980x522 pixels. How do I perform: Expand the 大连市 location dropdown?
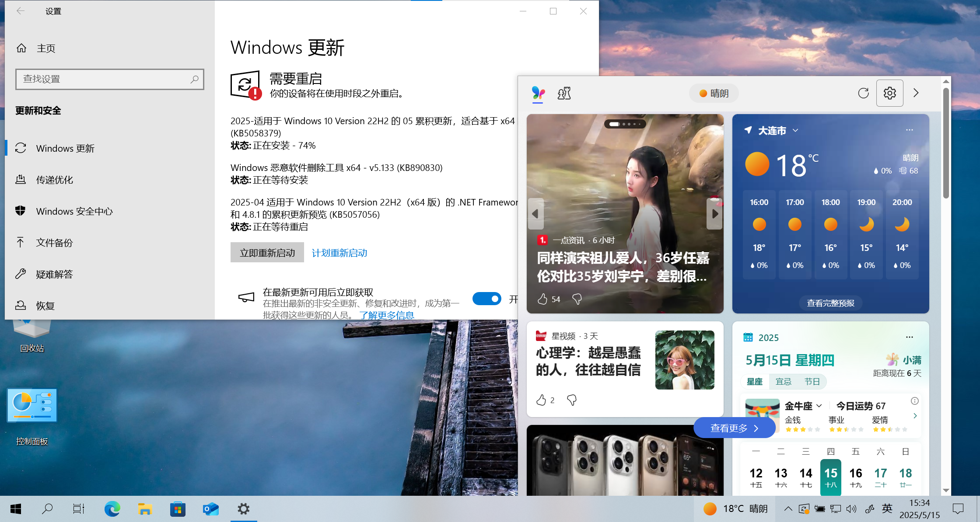795,130
